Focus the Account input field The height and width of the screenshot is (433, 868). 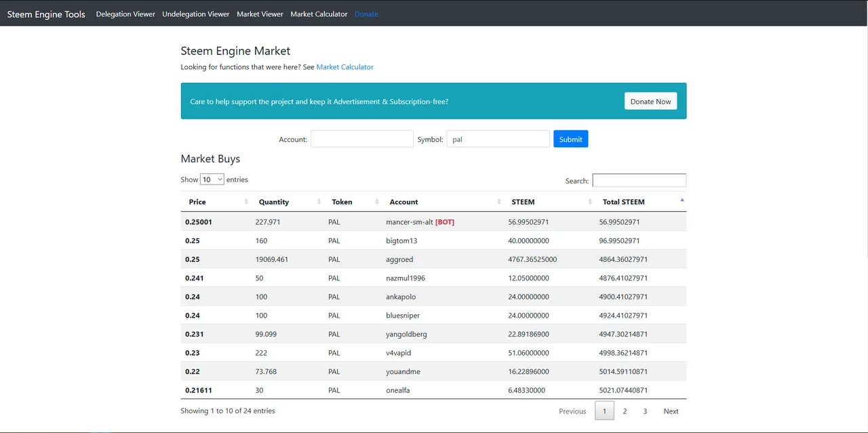362,139
